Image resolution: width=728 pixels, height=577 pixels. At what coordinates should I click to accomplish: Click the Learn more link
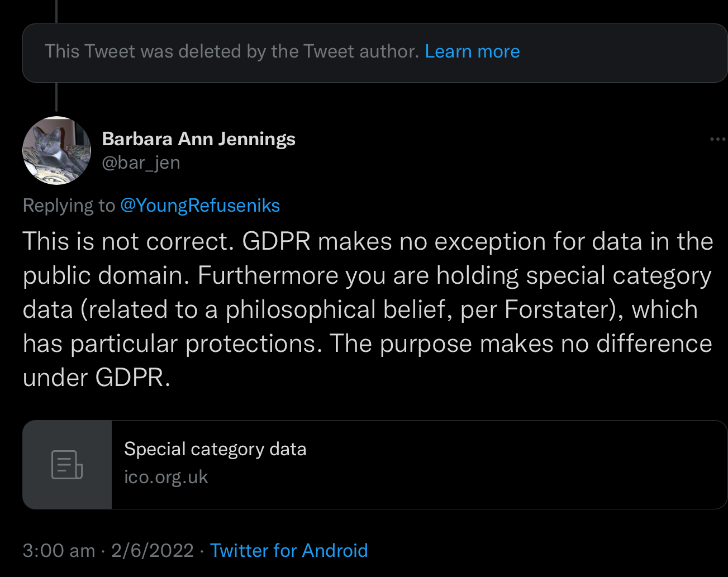coord(472,51)
